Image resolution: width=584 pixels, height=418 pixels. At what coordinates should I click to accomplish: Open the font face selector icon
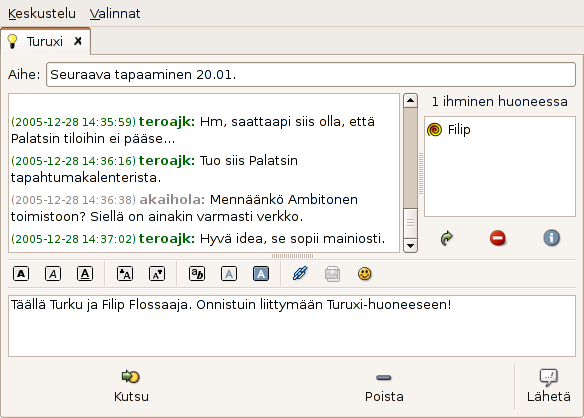197,274
